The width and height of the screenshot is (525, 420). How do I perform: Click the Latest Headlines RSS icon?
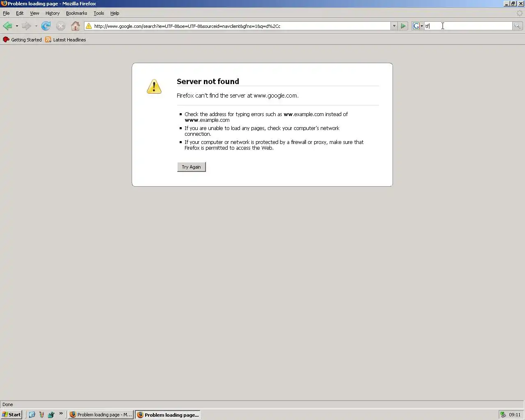click(x=48, y=40)
